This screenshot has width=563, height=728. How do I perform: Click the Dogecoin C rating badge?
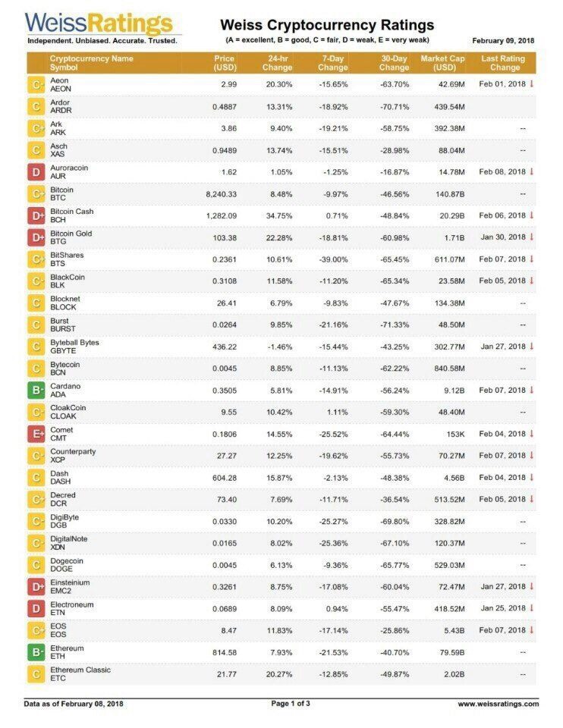[36, 565]
